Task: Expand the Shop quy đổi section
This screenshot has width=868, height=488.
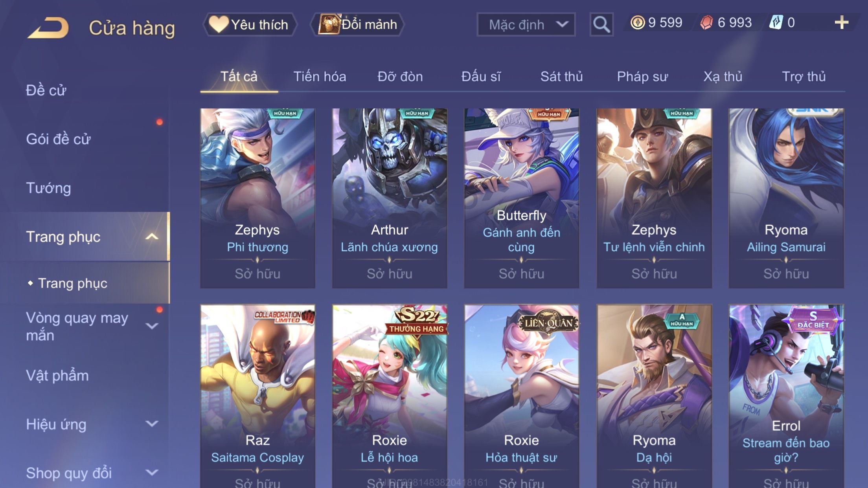Action: pyautogui.click(x=152, y=473)
